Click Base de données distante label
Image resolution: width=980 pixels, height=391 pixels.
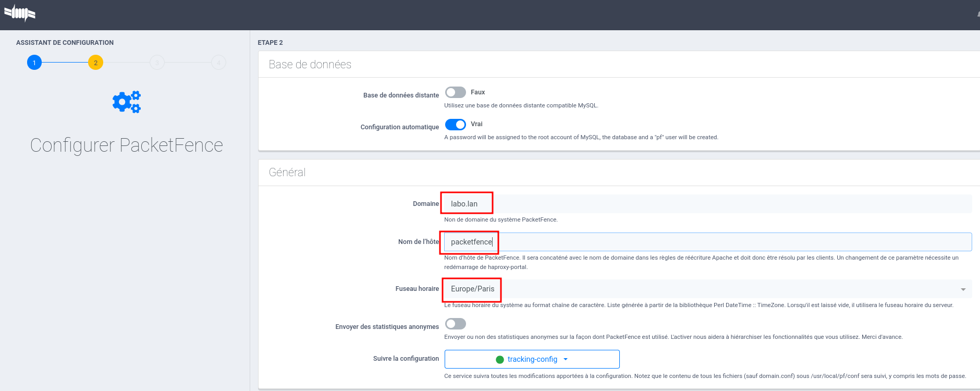401,95
